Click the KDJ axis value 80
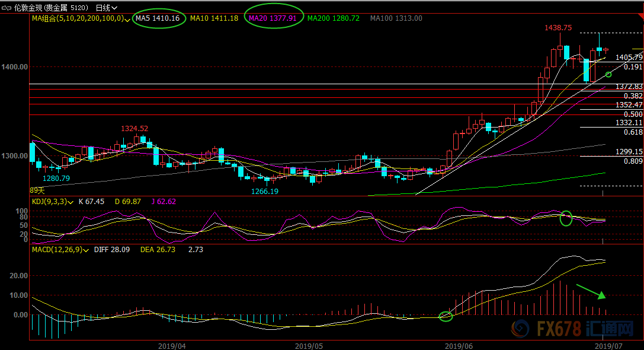 point(24,217)
